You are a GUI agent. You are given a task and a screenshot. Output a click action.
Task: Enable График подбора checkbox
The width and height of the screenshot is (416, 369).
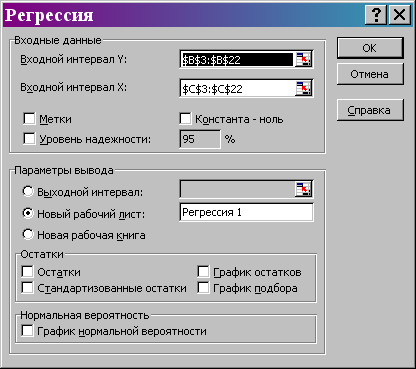(203, 288)
